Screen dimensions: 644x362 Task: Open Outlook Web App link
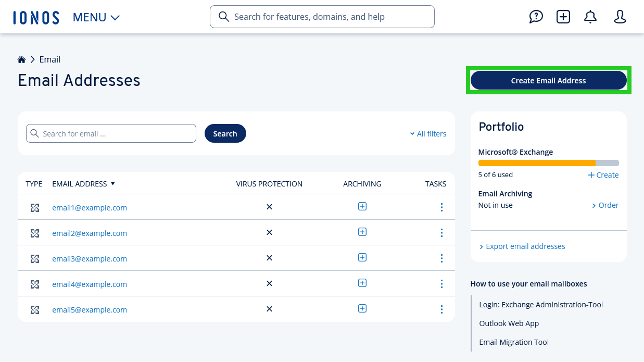[509, 323]
